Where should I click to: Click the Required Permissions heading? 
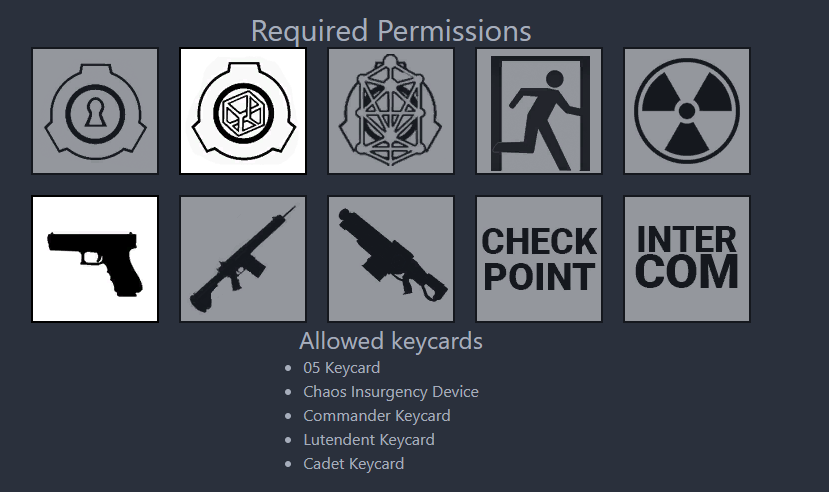[x=390, y=31]
